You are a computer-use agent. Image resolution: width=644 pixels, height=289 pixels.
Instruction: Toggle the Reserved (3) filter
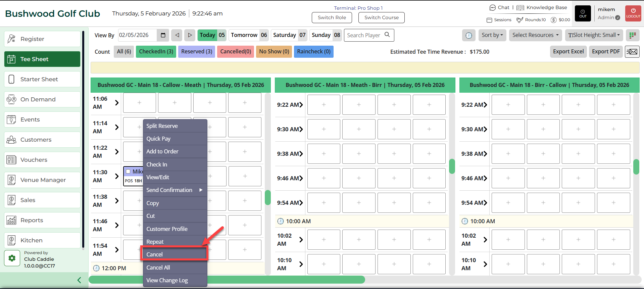tap(197, 52)
